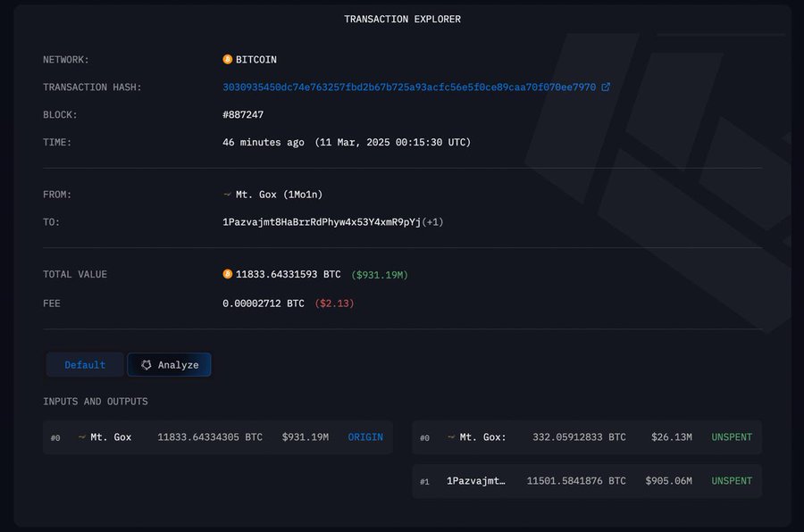The image size is (804, 532).
Task: Select the Analyze tab
Action: tap(169, 364)
